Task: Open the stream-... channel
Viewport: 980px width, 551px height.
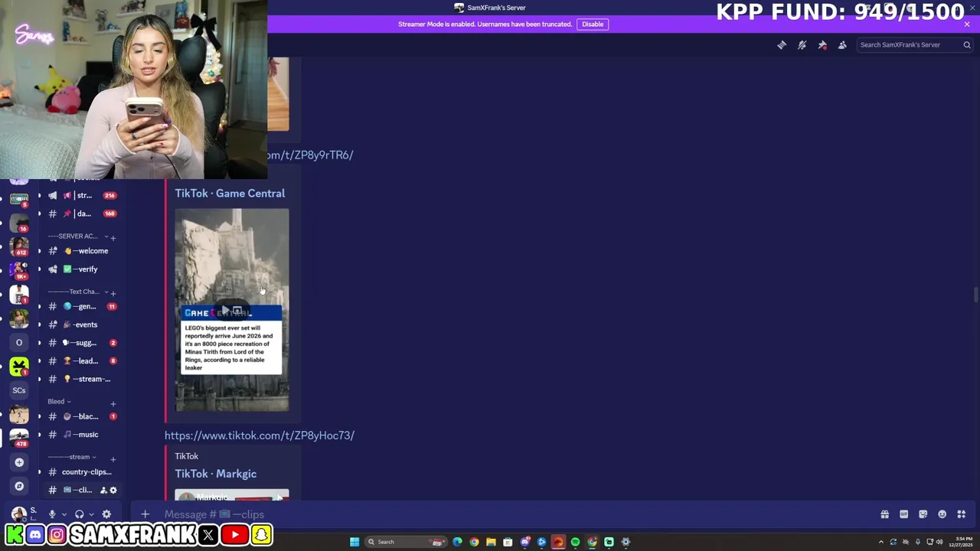Action: 81,380
